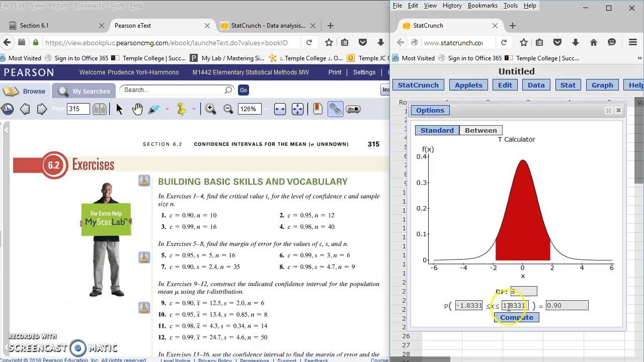Open the zoom percentage dropdown arrow

coord(266,109)
